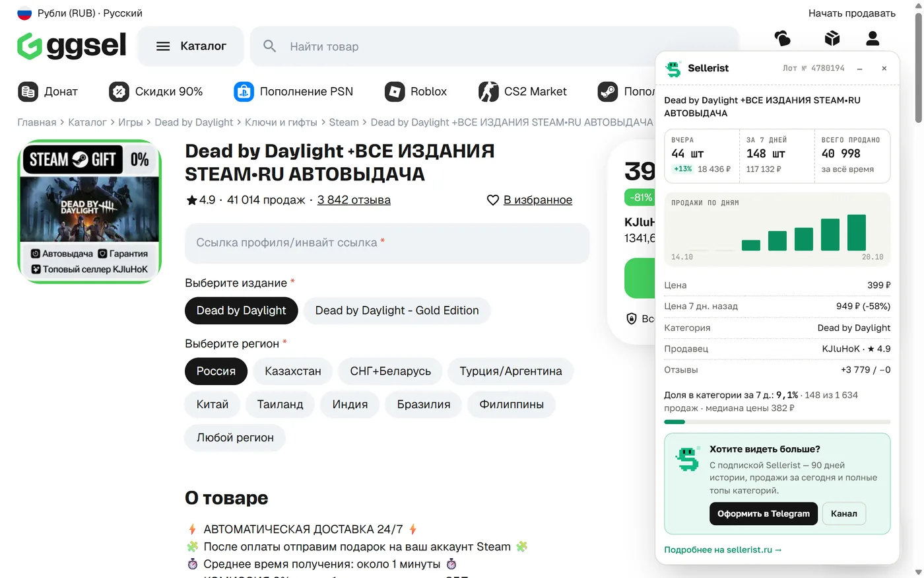Open Ключи и гифты breadcrumb

(280, 122)
